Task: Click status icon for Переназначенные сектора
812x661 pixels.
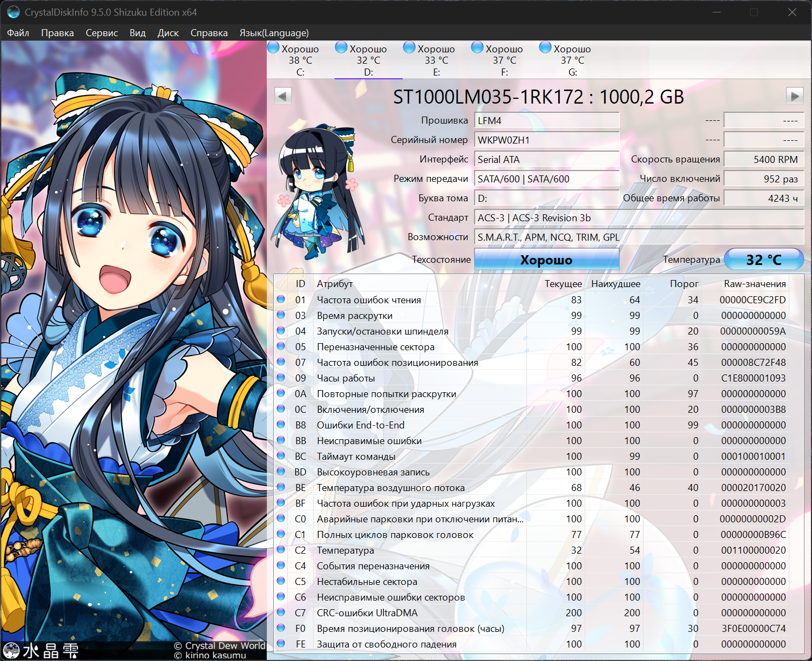Action: 281,346
